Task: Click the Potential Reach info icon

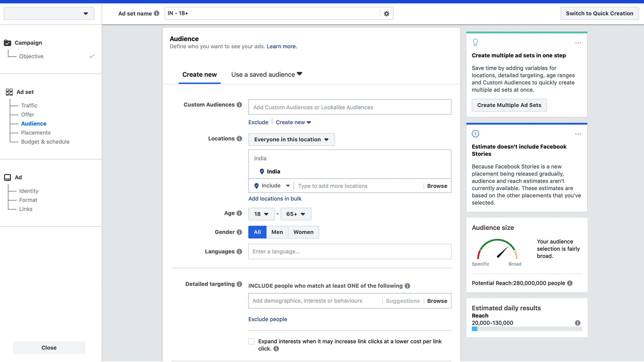Action: click(x=570, y=283)
